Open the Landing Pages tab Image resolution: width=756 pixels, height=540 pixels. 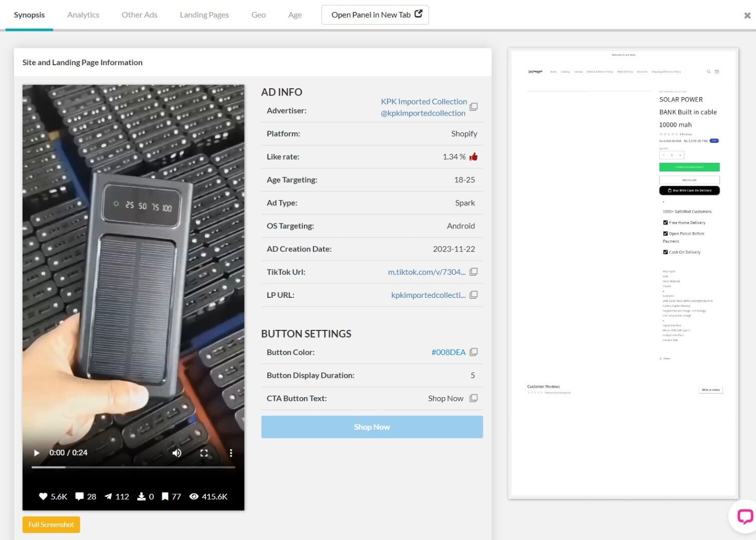[204, 15]
